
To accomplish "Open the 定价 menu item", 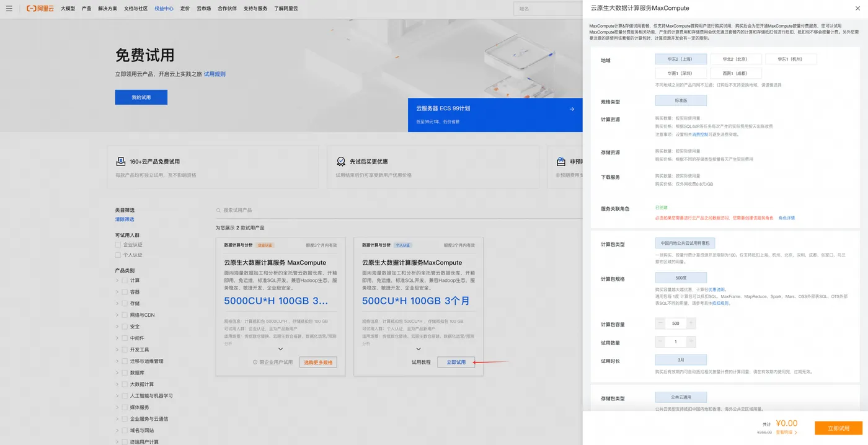I will (x=185, y=9).
